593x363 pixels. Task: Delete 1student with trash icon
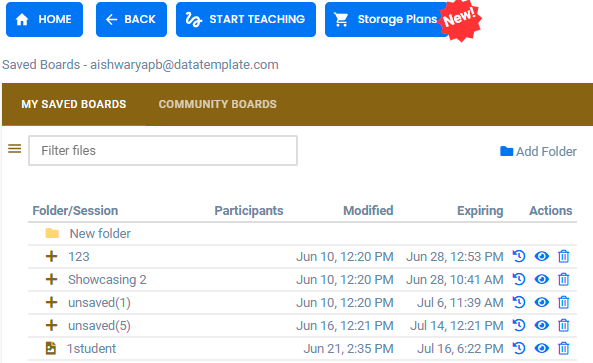(564, 349)
